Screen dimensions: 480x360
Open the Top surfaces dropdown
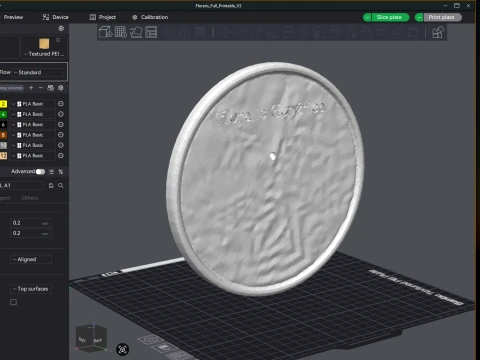(31, 289)
